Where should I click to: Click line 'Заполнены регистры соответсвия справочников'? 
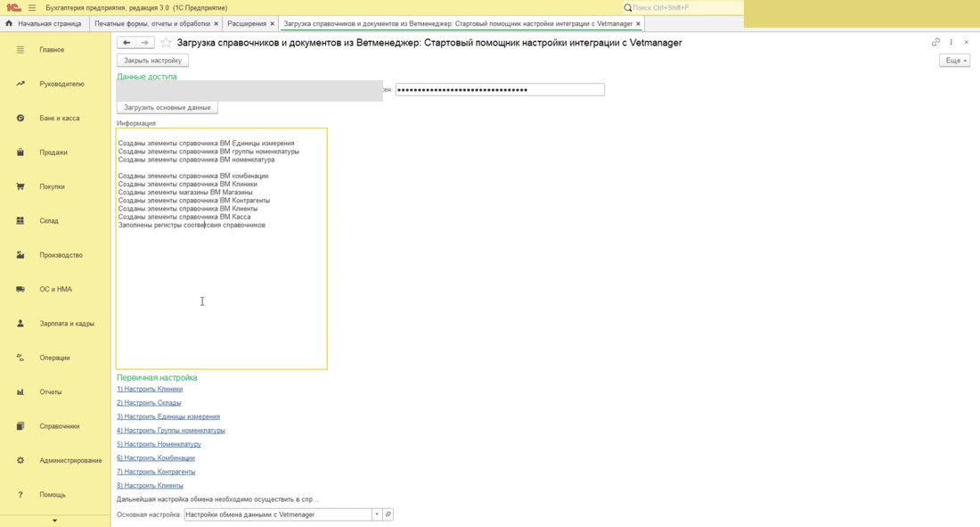(x=192, y=225)
